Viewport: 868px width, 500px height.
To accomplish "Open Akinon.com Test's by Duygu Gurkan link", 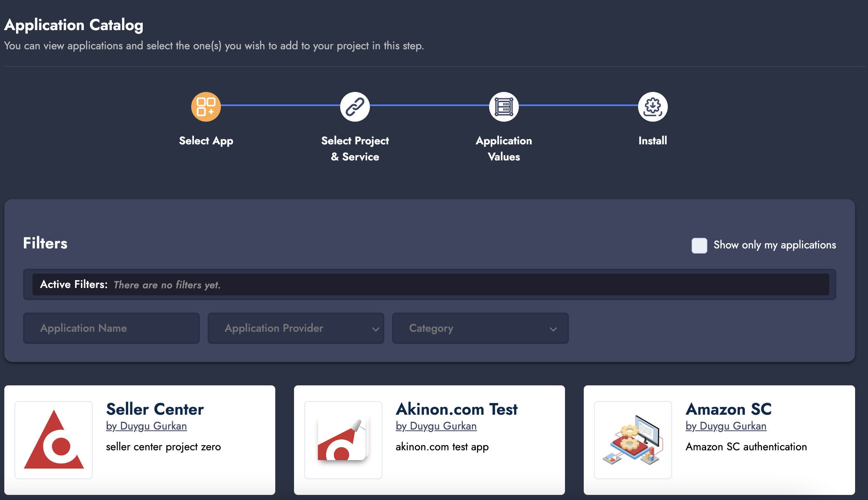I will (x=436, y=426).
